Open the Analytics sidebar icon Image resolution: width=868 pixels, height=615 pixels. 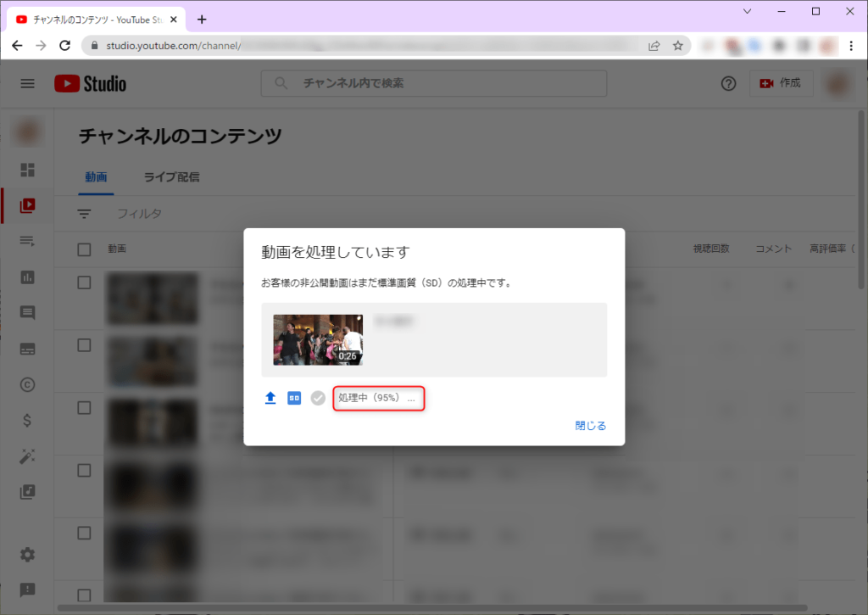(x=28, y=277)
